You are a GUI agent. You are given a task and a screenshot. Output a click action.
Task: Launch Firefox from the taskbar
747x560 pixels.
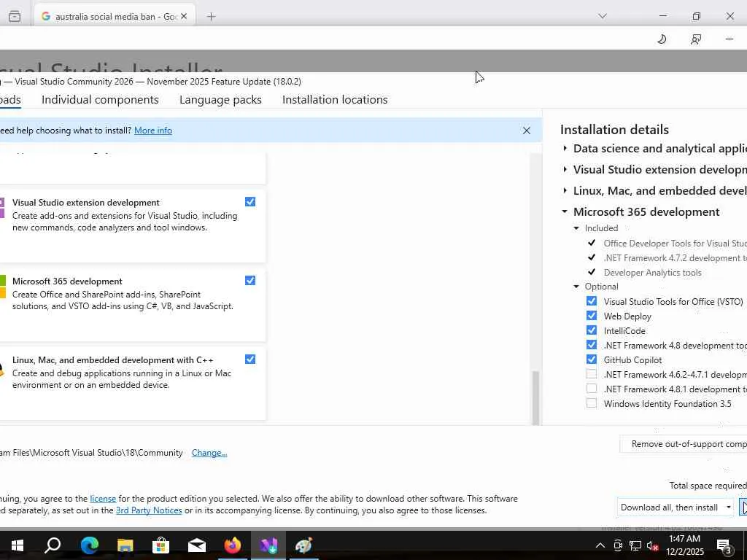(x=233, y=545)
